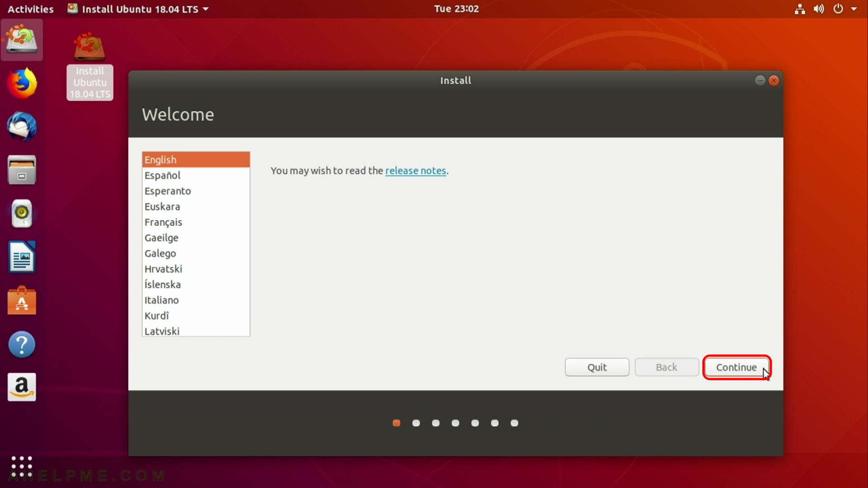Click the network status icon

click(x=800, y=9)
